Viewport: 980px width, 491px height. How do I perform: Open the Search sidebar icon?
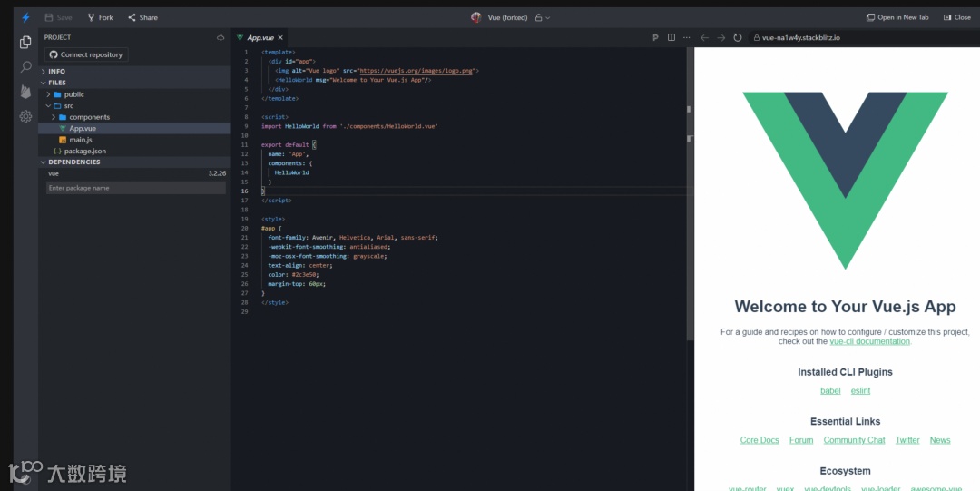point(25,66)
